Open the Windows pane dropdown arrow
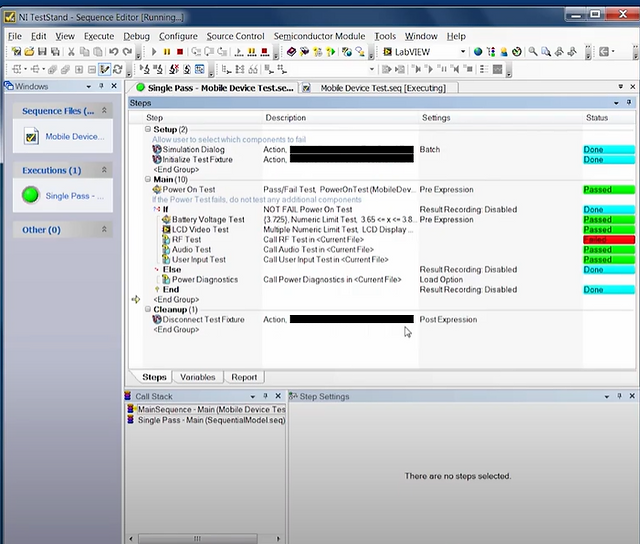Viewport: 640px width, 544px height. pyautogui.click(x=89, y=87)
